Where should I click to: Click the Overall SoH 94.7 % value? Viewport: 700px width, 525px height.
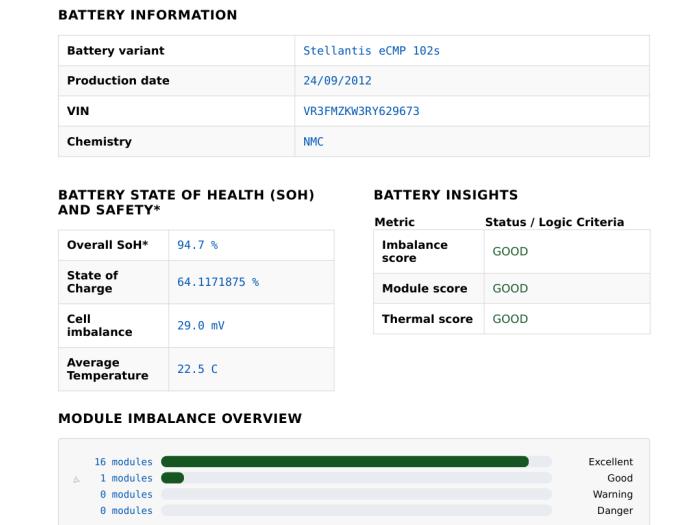[197, 245]
